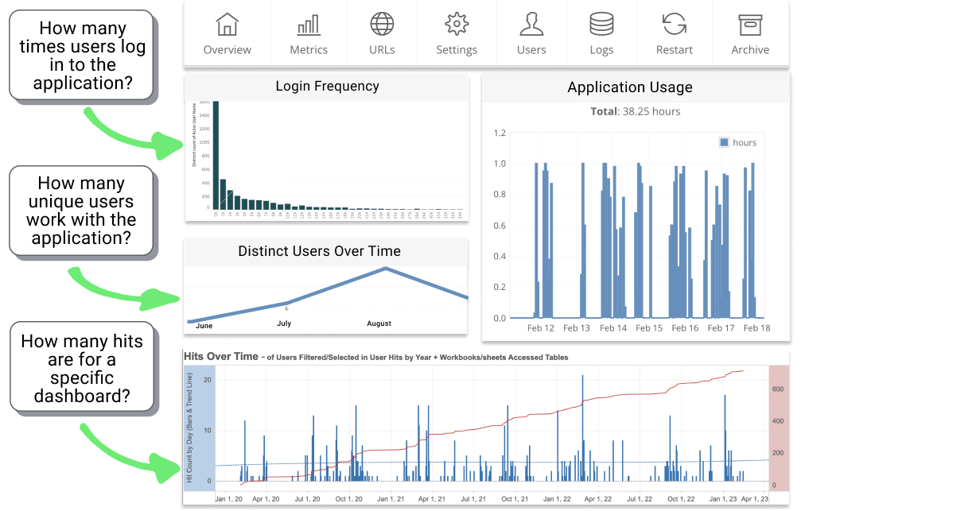This screenshot has height=511, width=980.
Task: Click the August peak on users line
Action: 386,268
